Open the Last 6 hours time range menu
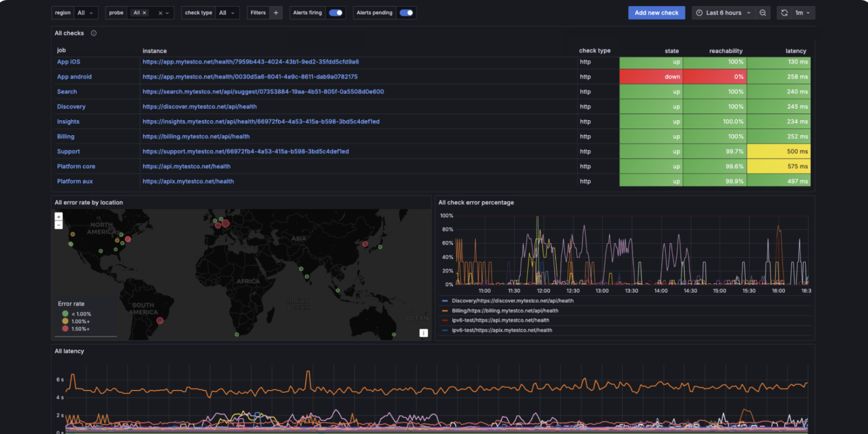Viewport: 868px width, 434px height. pyautogui.click(x=726, y=12)
